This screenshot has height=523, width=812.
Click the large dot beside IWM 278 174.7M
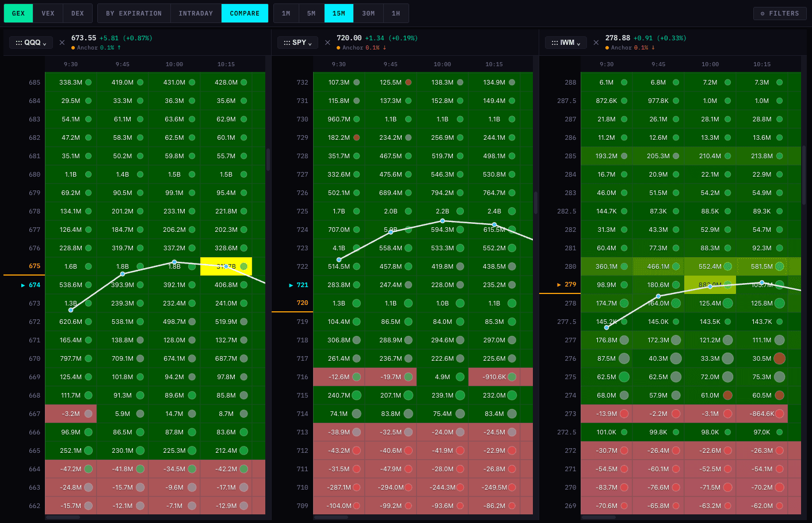[x=624, y=303]
